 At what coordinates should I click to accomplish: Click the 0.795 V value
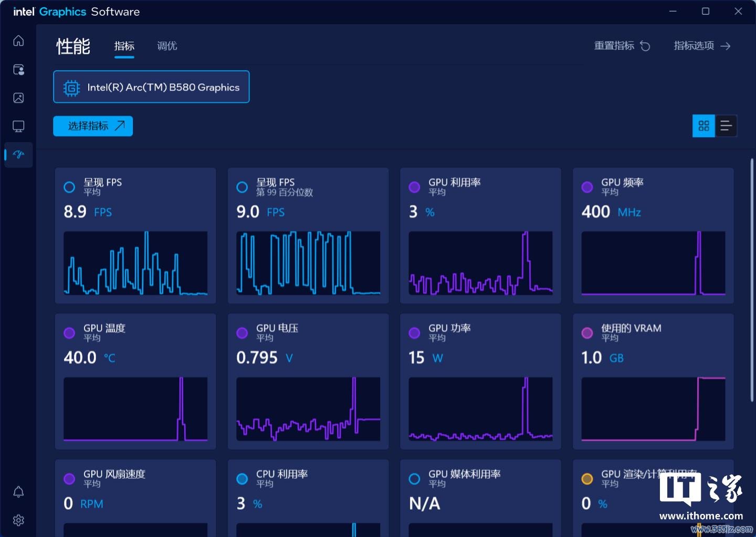pyautogui.click(x=265, y=357)
